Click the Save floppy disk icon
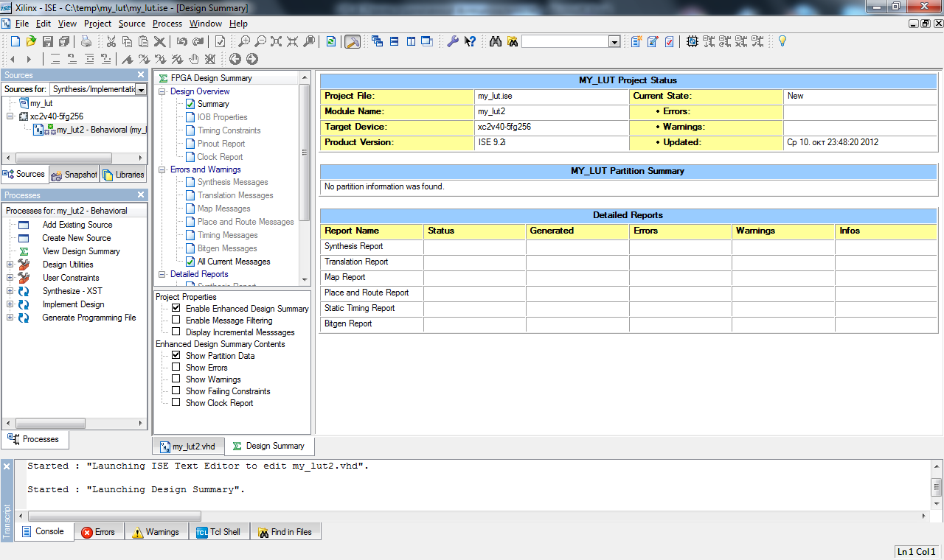This screenshot has width=944, height=560. 47,42
